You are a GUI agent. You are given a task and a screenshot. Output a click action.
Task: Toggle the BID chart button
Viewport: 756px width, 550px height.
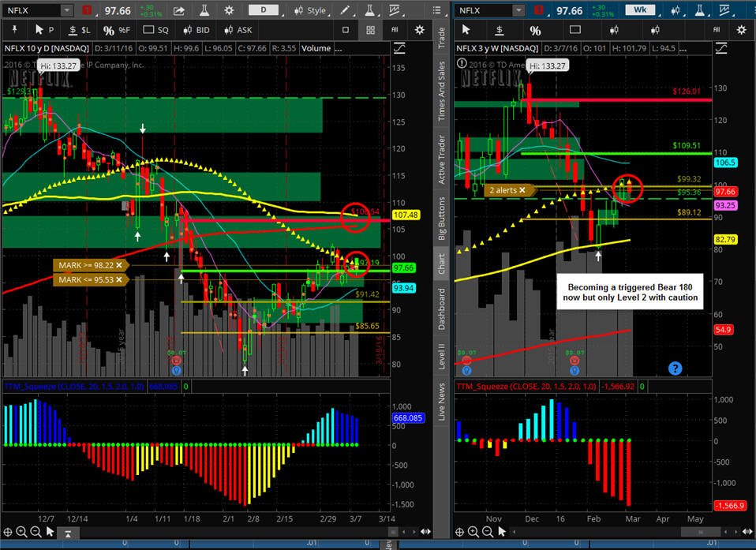(196, 30)
